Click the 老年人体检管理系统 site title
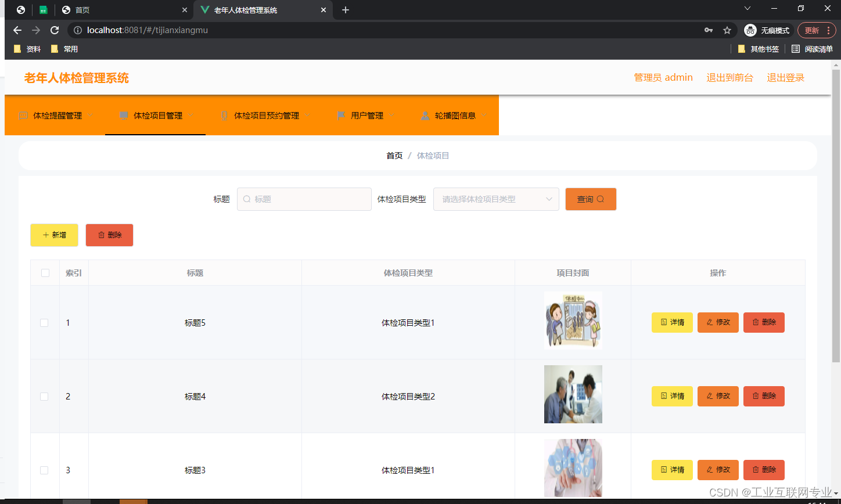Viewport: 841px width, 504px height. pyautogui.click(x=77, y=78)
